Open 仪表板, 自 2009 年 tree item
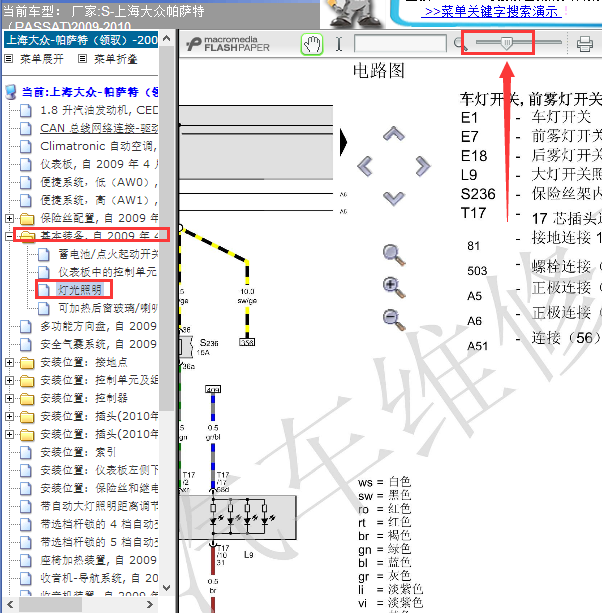Image resolution: width=602 pixels, height=613 pixels. [99, 164]
